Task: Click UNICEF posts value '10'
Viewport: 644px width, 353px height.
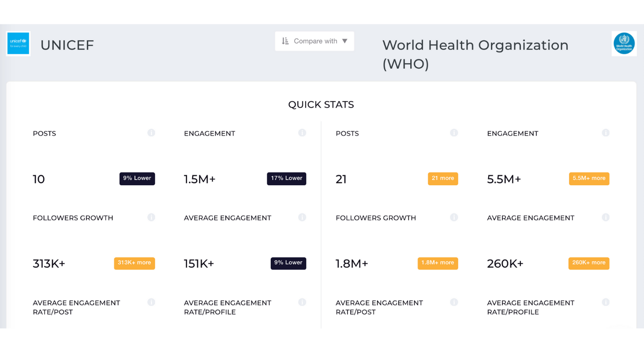Action: 39,179
